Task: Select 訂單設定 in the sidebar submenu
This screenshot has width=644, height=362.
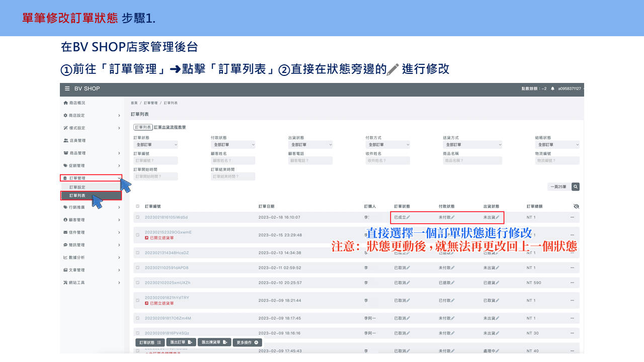Action: tap(91, 187)
